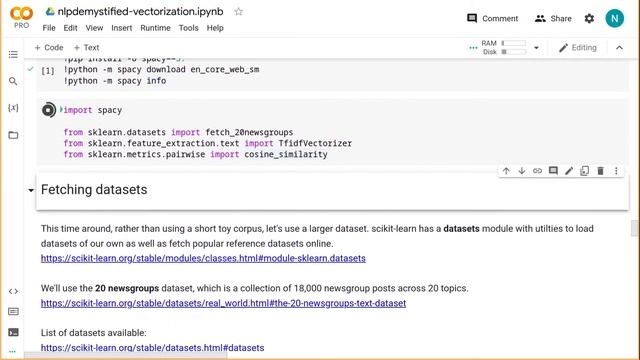Open the Editing mode dropdown
Screen dimensions: 640x360
coord(578,48)
